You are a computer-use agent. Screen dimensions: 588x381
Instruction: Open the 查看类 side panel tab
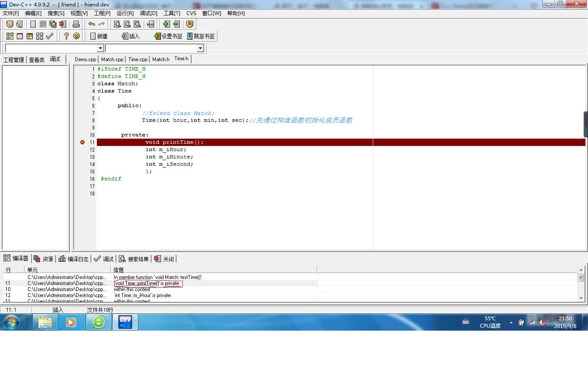(37, 60)
